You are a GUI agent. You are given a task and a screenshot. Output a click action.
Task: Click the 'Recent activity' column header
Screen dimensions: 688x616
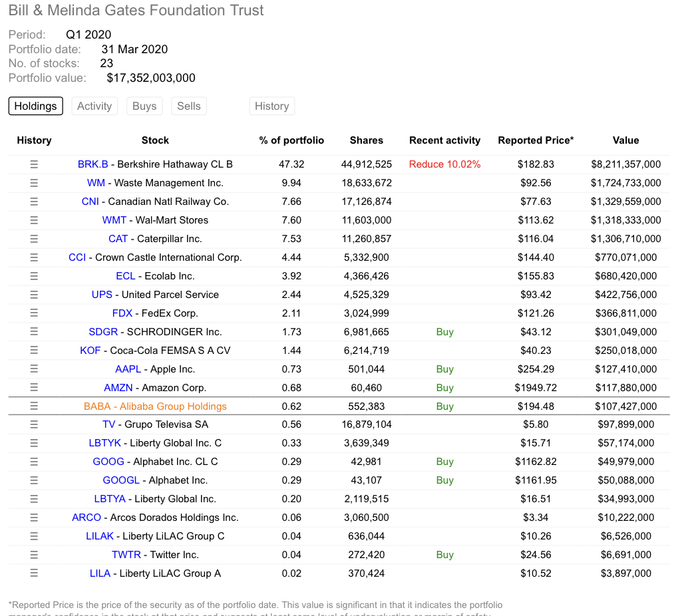point(444,140)
